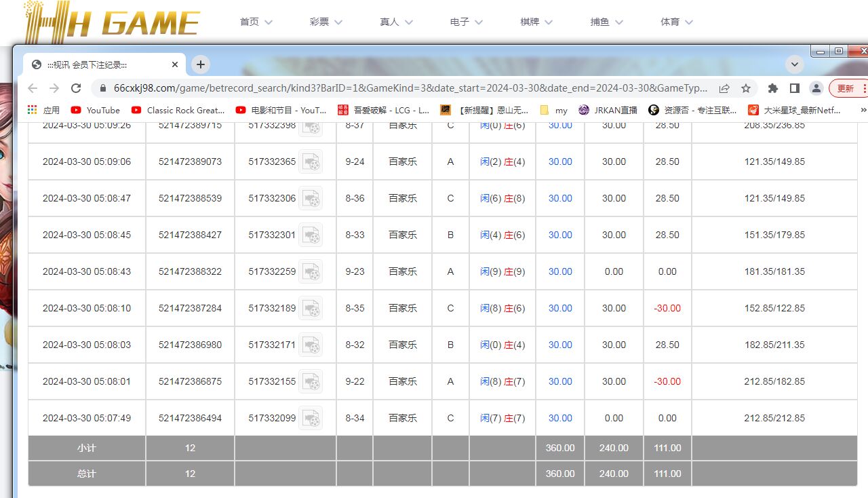The height and width of the screenshot is (498, 868).
Task: Select the 首页 menu item
Action: 256,22
